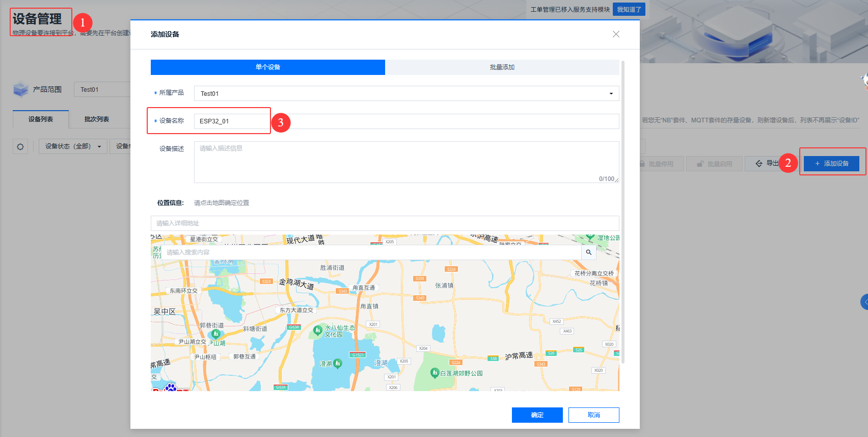
Task: Click the 设备名称 field with ESP32_01
Action: [x=406, y=121]
